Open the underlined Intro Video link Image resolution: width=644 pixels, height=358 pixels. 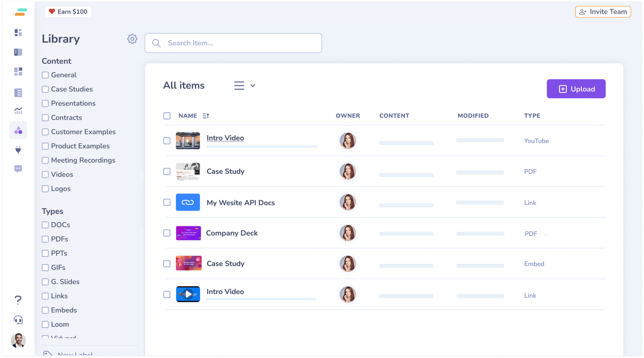pyautogui.click(x=225, y=138)
